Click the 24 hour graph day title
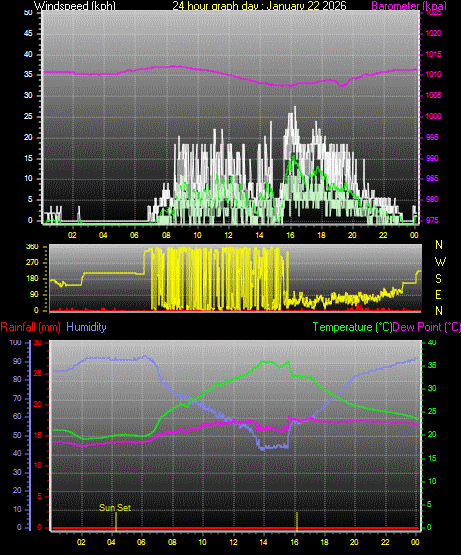The width and height of the screenshot is (461, 555). (260, 6)
